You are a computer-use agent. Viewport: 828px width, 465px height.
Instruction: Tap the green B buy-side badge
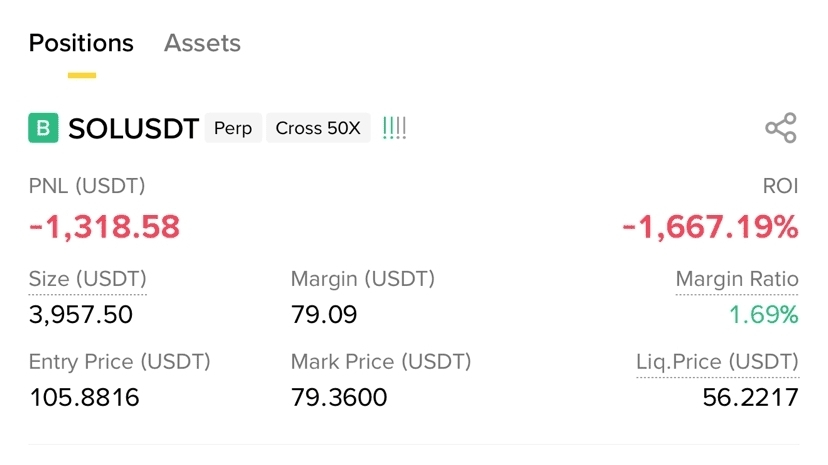pos(42,128)
